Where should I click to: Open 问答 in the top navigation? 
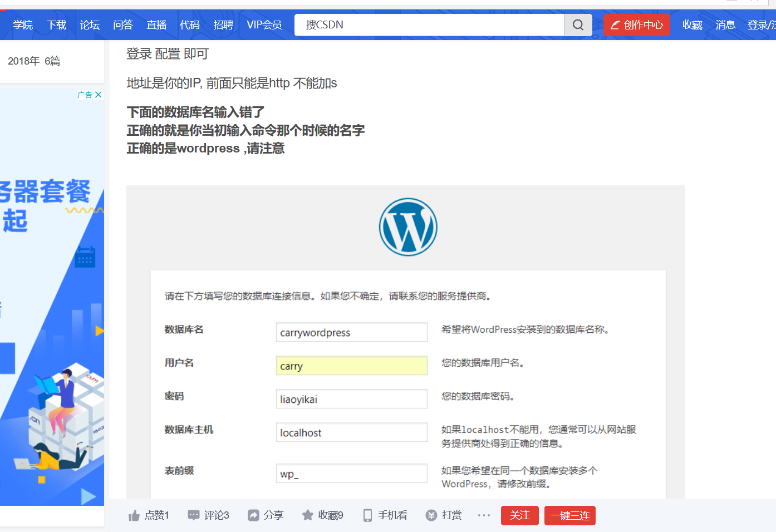(x=123, y=25)
